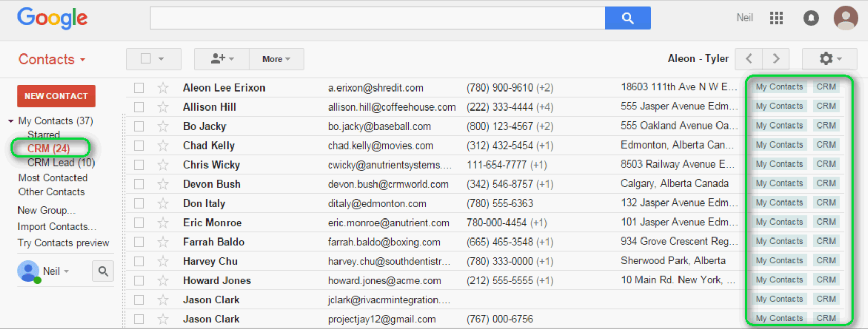
Task: Open the Google apps grid
Action: coord(777,18)
